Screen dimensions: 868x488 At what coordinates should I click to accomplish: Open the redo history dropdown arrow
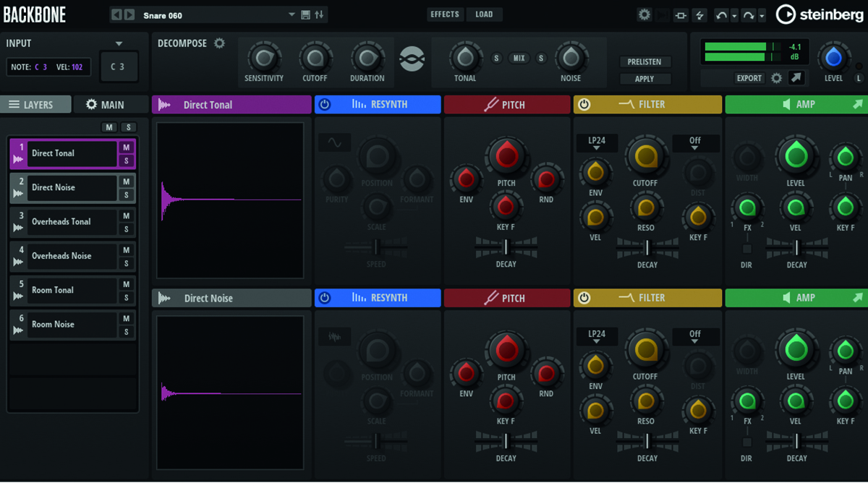point(762,16)
